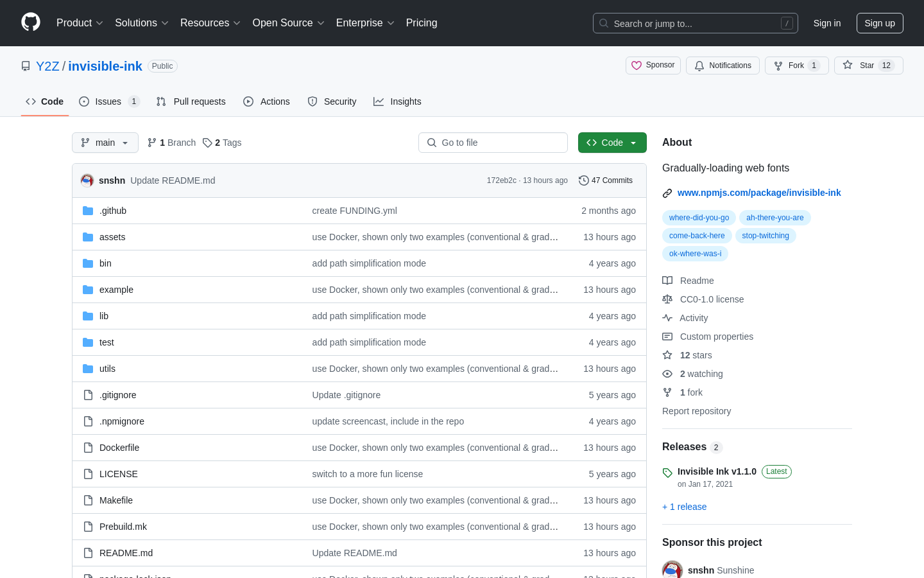This screenshot has height=578, width=924.
Task: Open the 1 Branch link
Action: coord(171,143)
